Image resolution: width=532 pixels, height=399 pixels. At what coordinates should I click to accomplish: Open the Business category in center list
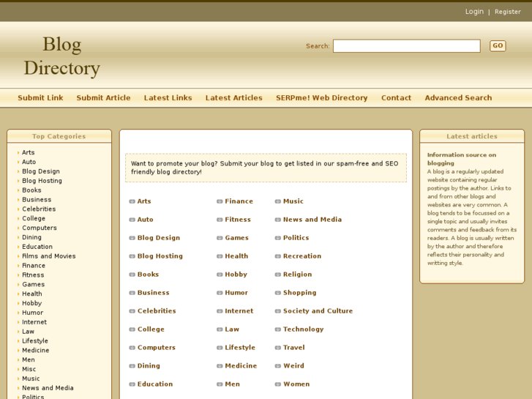click(154, 293)
